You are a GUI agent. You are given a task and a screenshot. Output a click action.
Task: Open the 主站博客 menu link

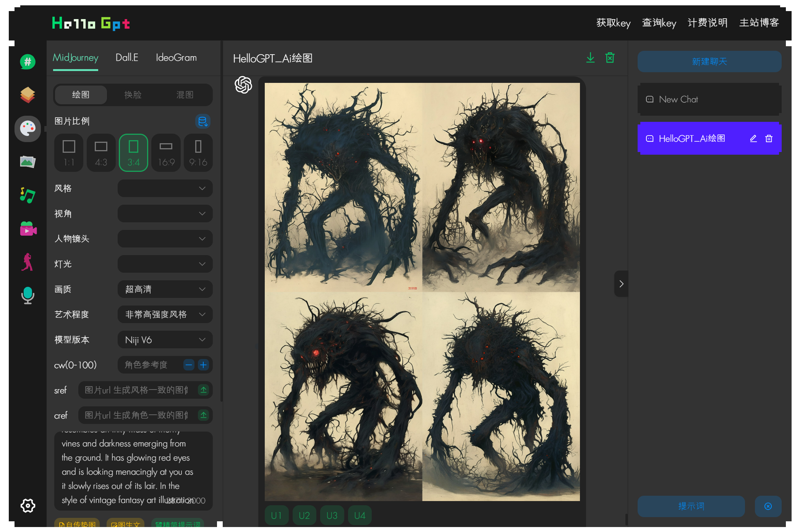pos(759,23)
